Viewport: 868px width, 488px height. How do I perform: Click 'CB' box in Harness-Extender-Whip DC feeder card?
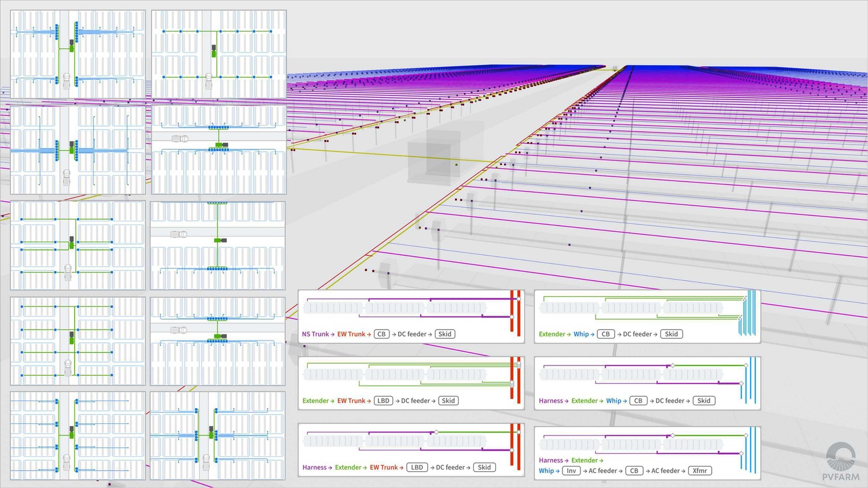point(638,401)
